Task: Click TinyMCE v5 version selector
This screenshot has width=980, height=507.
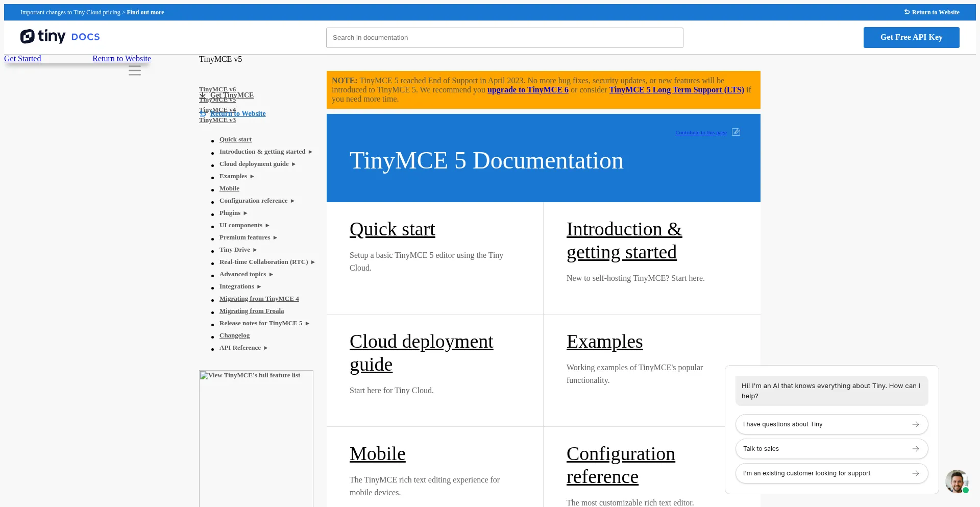Action: click(220, 59)
